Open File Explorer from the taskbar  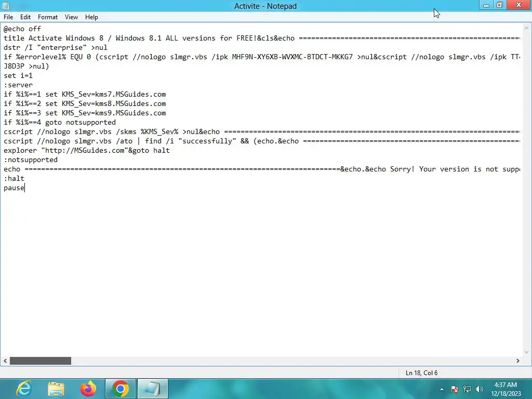tap(56, 389)
